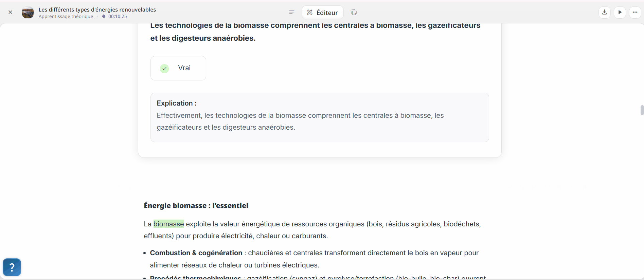644x280 pixels.
Task: Click the Apprentissage théorique label
Action: (x=66, y=16)
